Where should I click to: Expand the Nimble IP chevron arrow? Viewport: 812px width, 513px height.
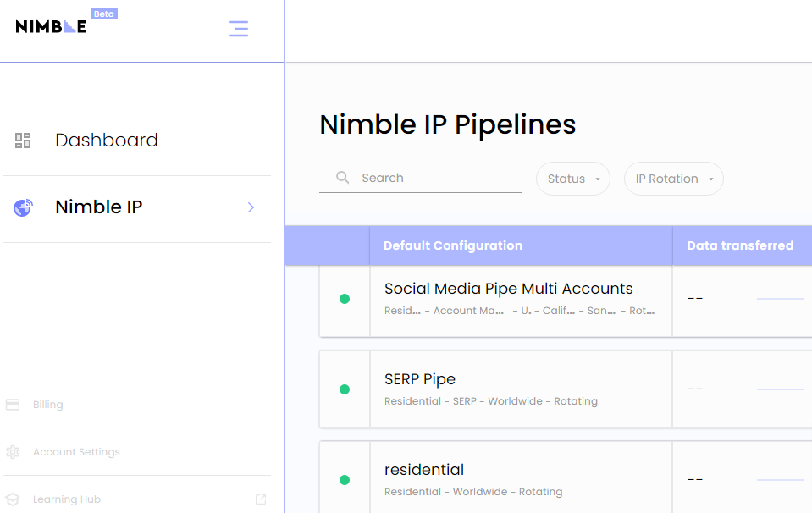click(251, 207)
